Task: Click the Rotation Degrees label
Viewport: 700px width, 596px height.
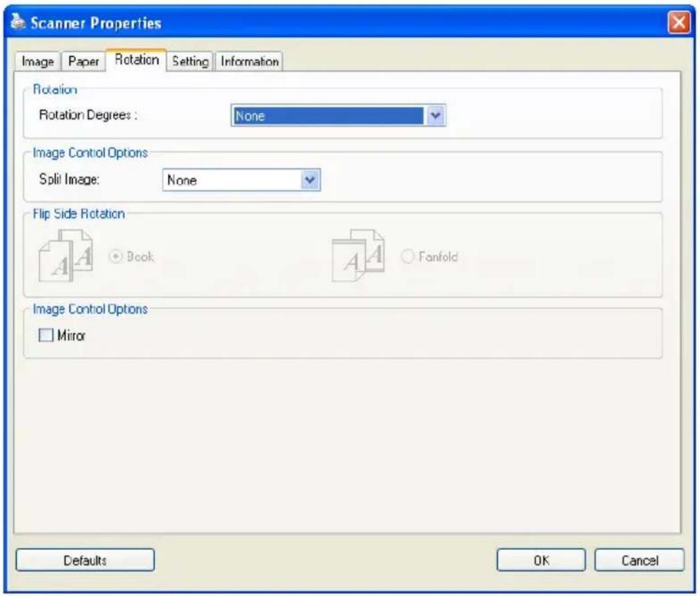Action: 88,115
